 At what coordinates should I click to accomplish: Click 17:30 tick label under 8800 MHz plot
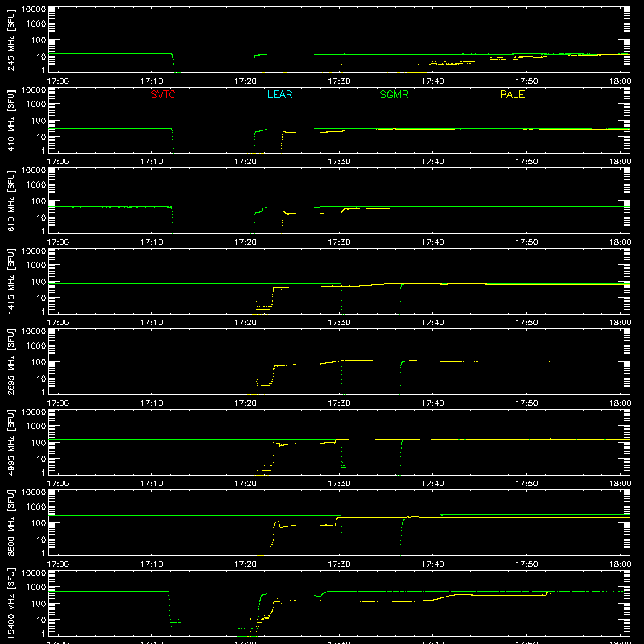click(339, 564)
